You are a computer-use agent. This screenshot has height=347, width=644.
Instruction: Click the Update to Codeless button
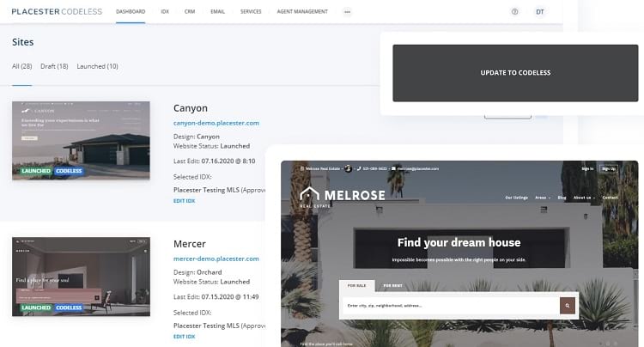pos(515,73)
